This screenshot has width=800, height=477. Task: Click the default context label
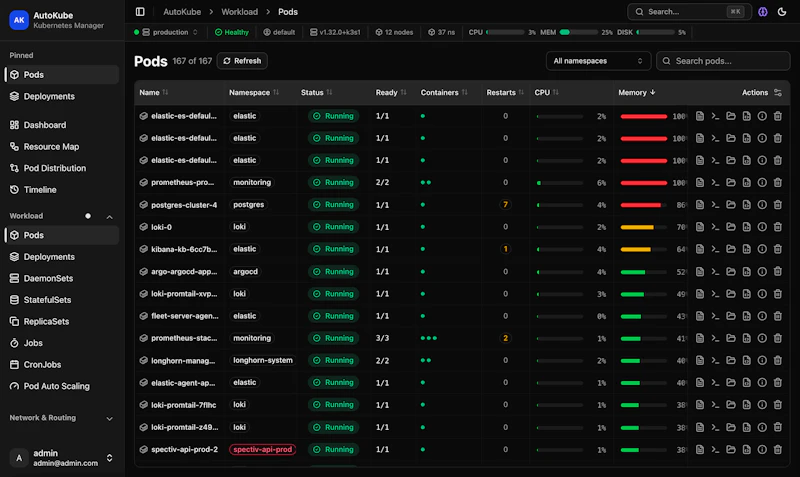click(279, 32)
